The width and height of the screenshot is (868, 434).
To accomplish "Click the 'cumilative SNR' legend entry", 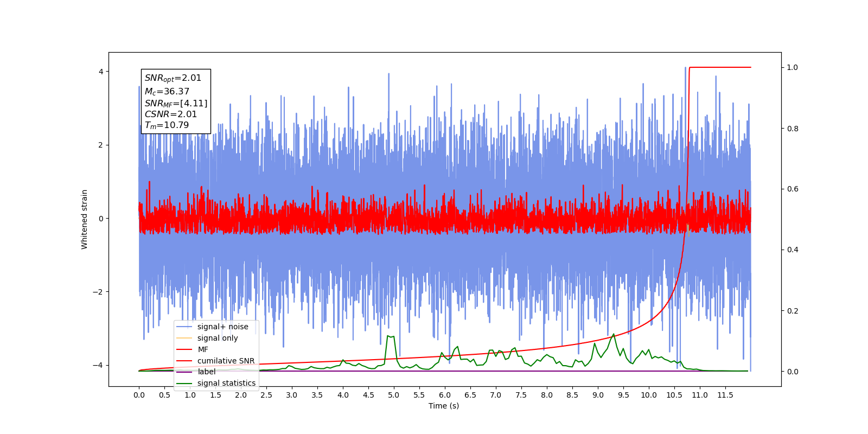I will [x=216, y=361].
